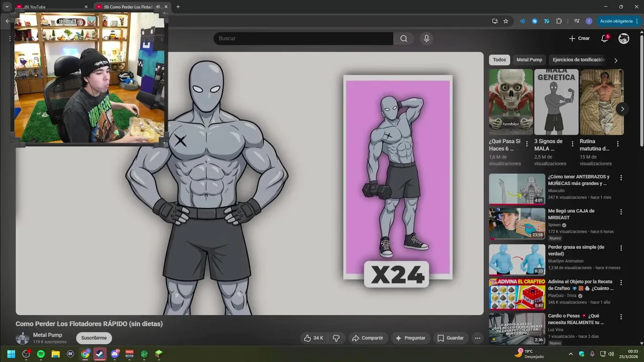Close the 'Como Perder Los Flotadores' tab

click(x=166, y=7)
